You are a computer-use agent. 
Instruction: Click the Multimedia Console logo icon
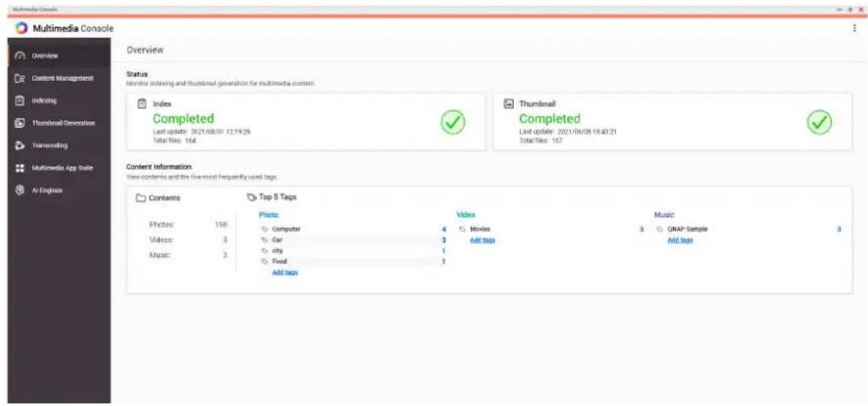click(21, 28)
